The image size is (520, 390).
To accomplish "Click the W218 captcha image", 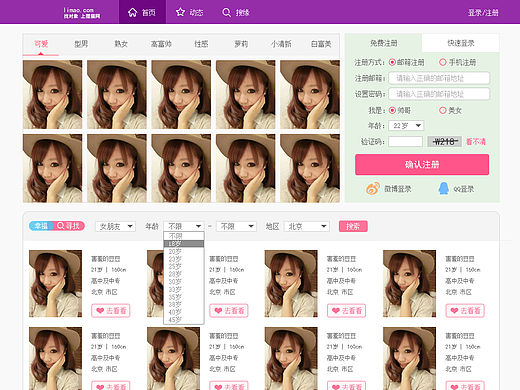I will tap(444, 141).
